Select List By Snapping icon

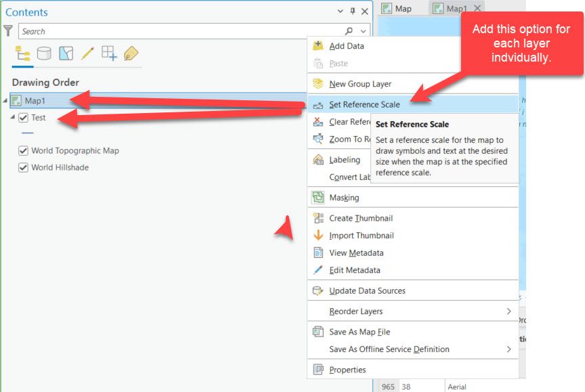tap(109, 53)
